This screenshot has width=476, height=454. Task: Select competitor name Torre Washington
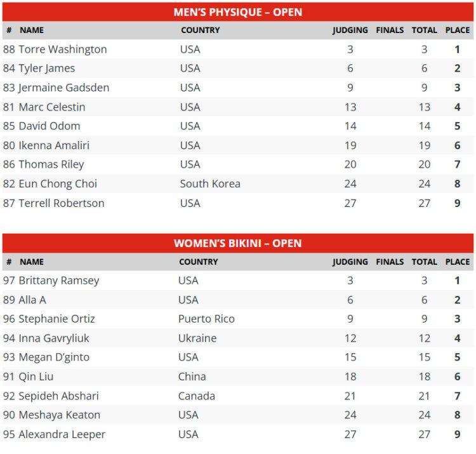click(62, 50)
